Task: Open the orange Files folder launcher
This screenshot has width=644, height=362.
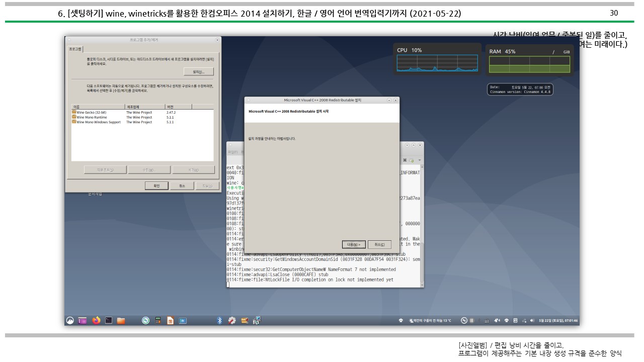Action: point(121,320)
